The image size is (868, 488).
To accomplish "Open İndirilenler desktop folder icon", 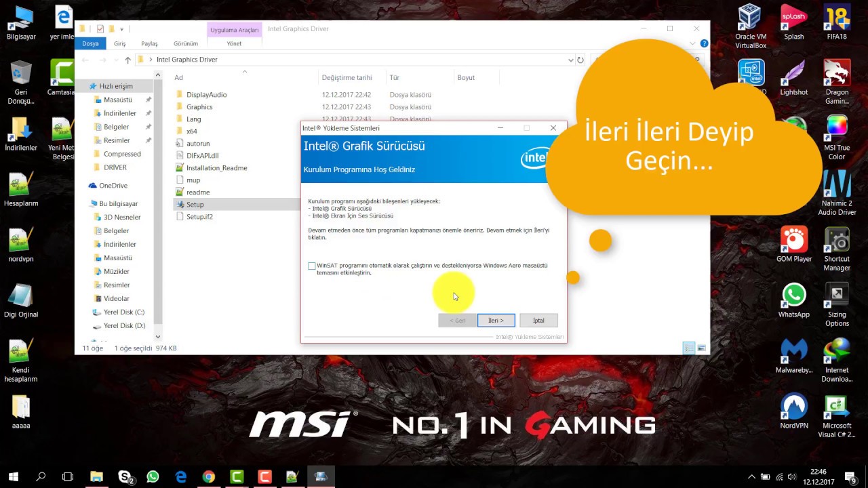I will tap(21, 134).
